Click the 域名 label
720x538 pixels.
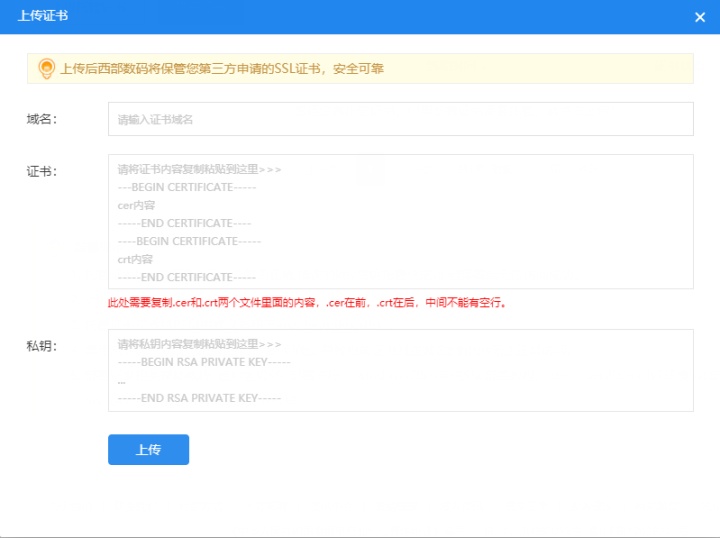click(41, 119)
